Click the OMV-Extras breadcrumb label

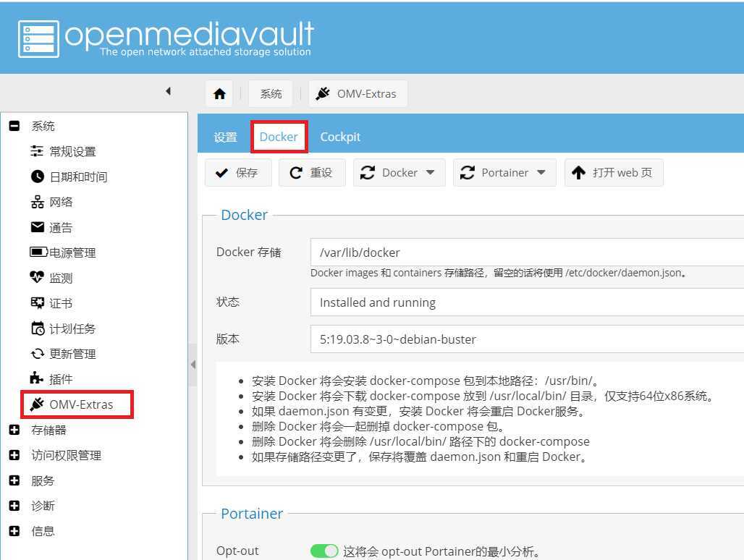tap(366, 94)
